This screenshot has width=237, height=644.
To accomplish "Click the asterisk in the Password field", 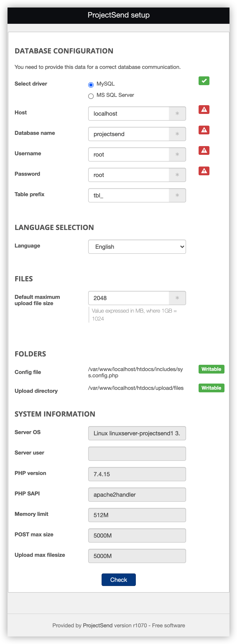I will (x=177, y=175).
